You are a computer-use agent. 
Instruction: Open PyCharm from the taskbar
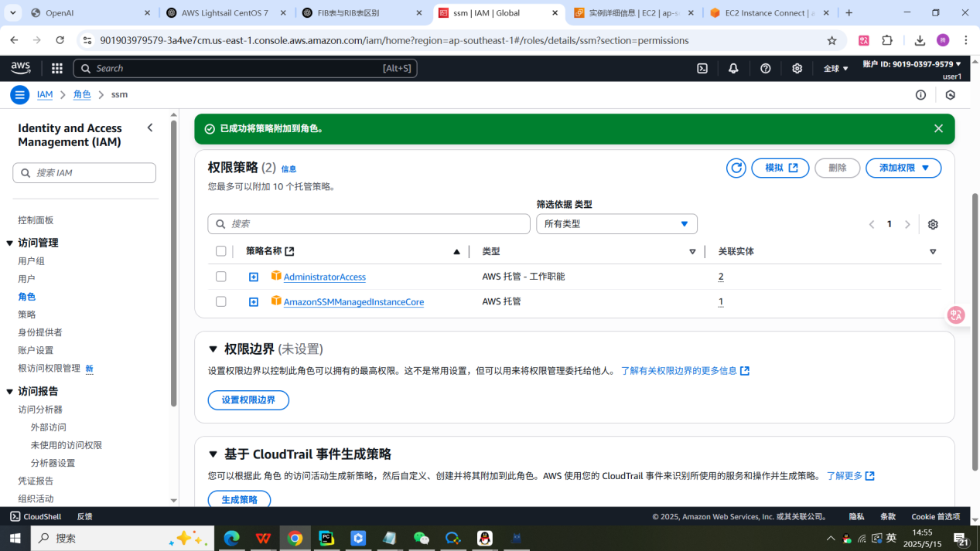[x=326, y=538]
